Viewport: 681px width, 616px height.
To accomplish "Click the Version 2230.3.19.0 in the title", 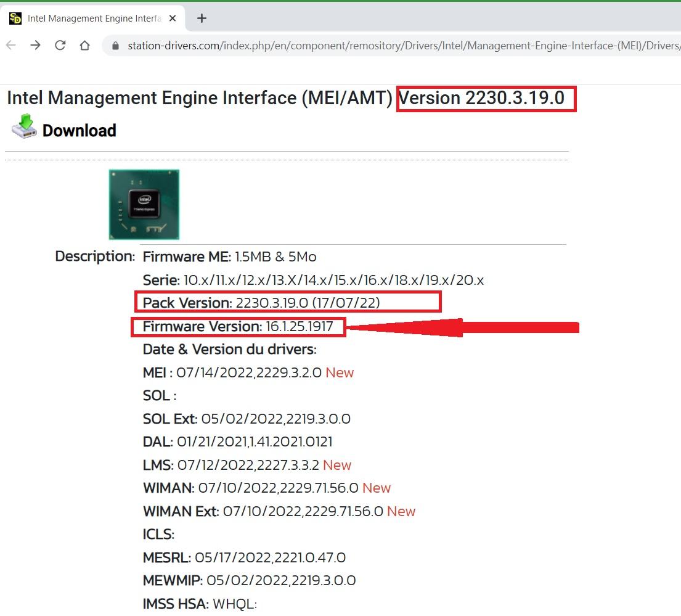I will pyautogui.click(x=482, y=98).
